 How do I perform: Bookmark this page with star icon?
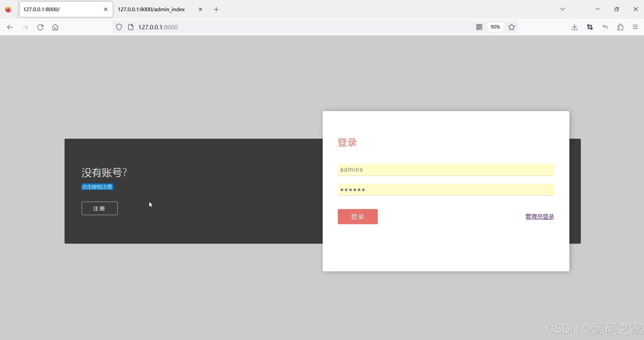(512, 27)
